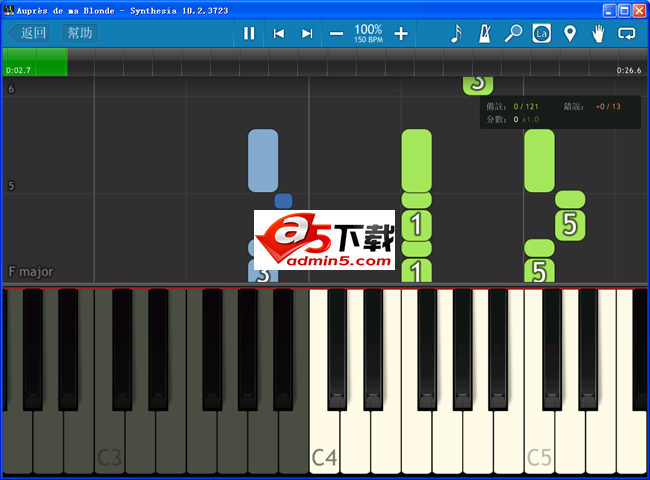Click the long blue falling note block
The width and height of the screenshot is (650, 480).
coord(263,160)
